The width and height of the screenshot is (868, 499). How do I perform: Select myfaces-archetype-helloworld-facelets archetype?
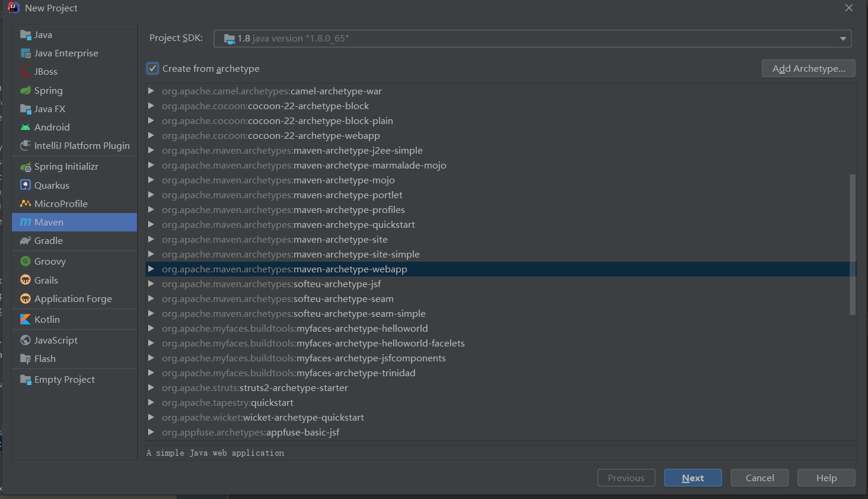[501, 343]
